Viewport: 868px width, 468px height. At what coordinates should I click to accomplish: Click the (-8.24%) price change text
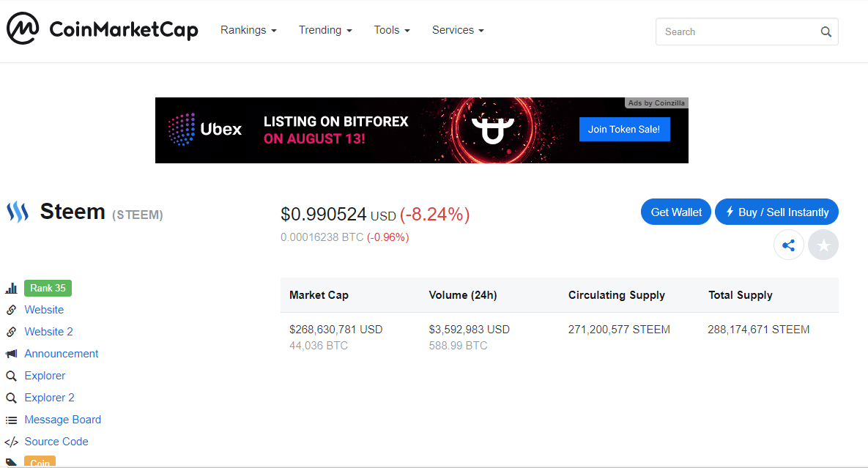coord(434,214)
